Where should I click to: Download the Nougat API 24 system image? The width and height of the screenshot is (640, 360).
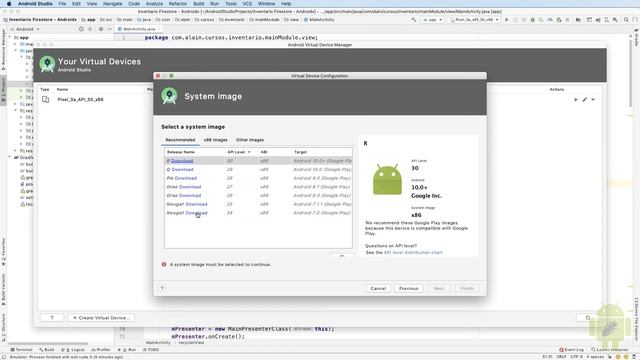click(196, 213)
